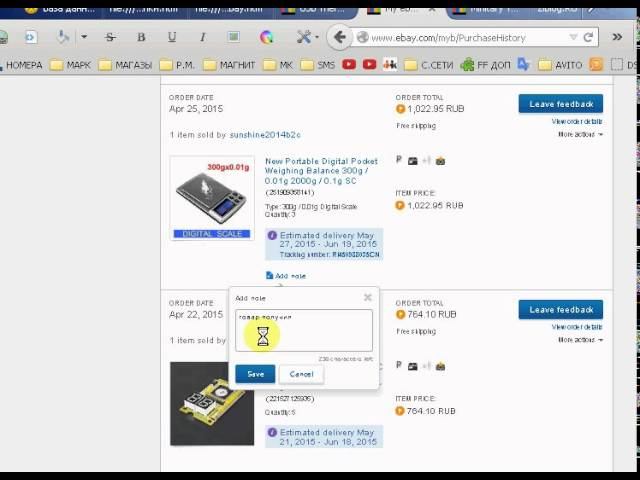Click inside the Add note text area
This screenshot has height=480, width=640.
(x=304, y=331)
